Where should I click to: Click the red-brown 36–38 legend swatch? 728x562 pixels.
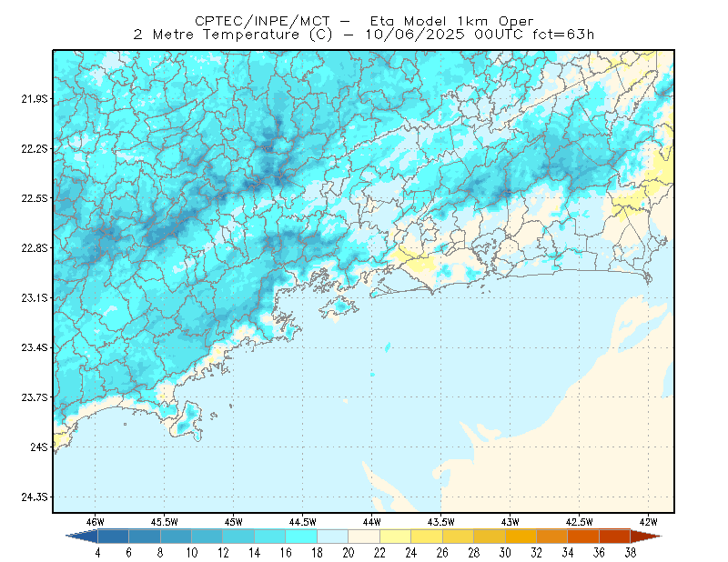(615, 536)
